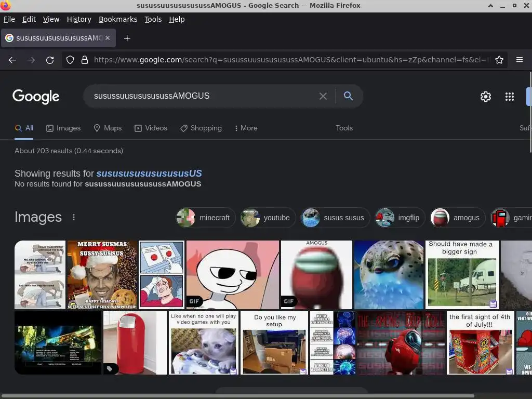The image size is (532, 399).
Task: Open the Tools menu in menu bar
Action: (153, 19)
